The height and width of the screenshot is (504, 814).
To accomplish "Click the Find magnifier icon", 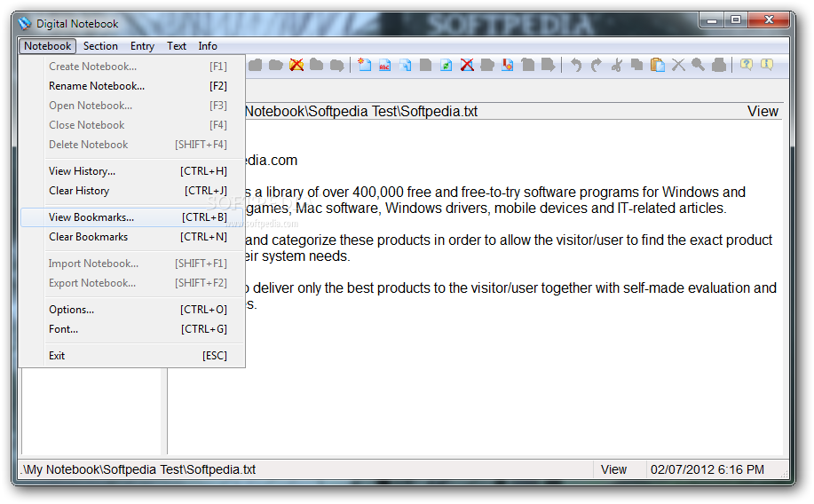I will pyautogui.click(x=699, y=65).
